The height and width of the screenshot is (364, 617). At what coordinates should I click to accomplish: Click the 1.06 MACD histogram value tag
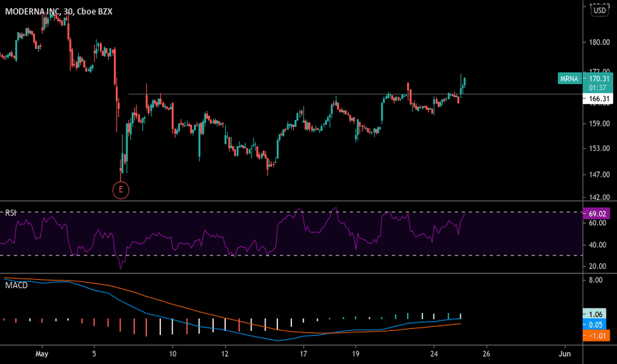coord(594,314)
